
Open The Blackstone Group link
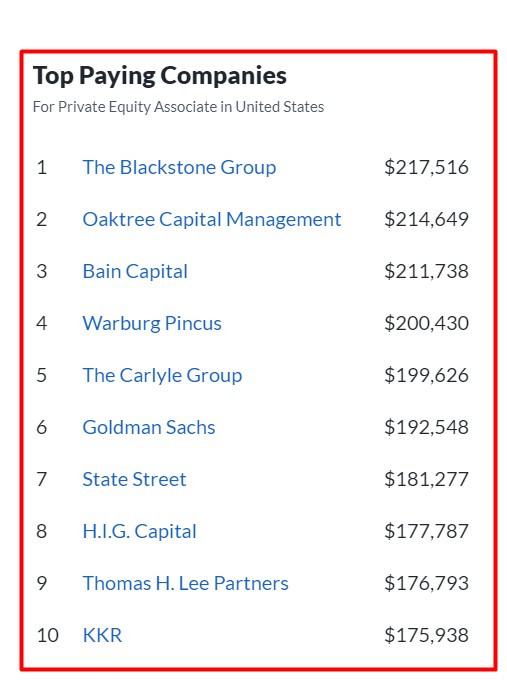[x=179, y=167]
